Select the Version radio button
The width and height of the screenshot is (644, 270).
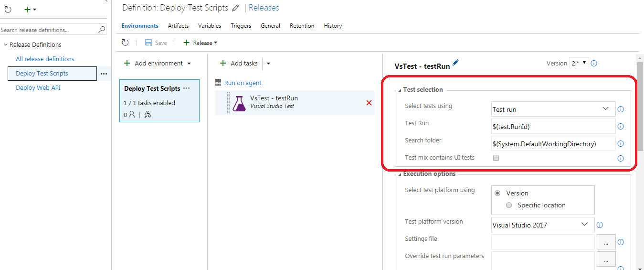tap(498, 193)
